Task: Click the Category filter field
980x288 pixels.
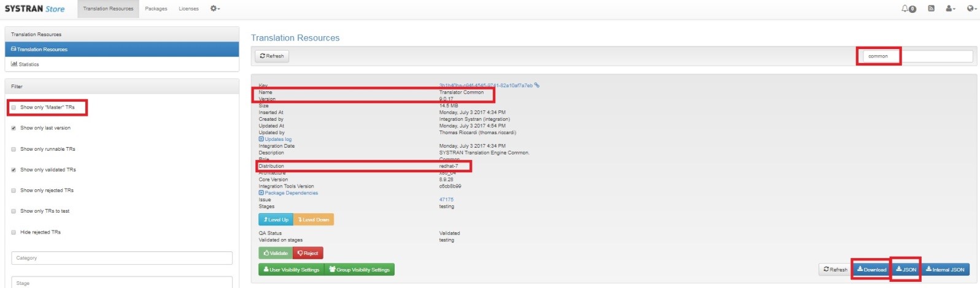Action: tap(122, 258)
